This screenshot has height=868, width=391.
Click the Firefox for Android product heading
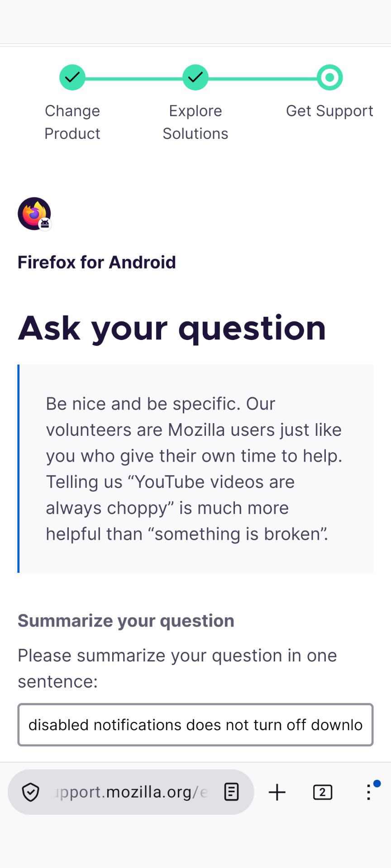point(97,262)
